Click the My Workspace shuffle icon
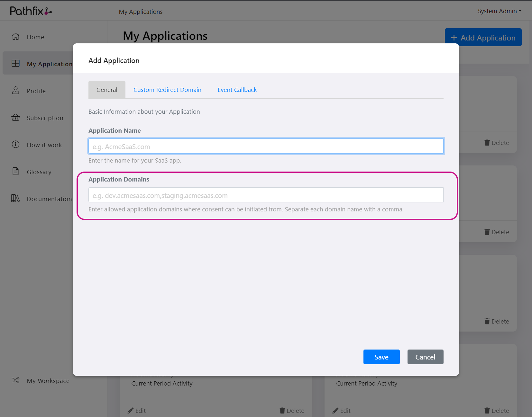 (x=15, y=380)
